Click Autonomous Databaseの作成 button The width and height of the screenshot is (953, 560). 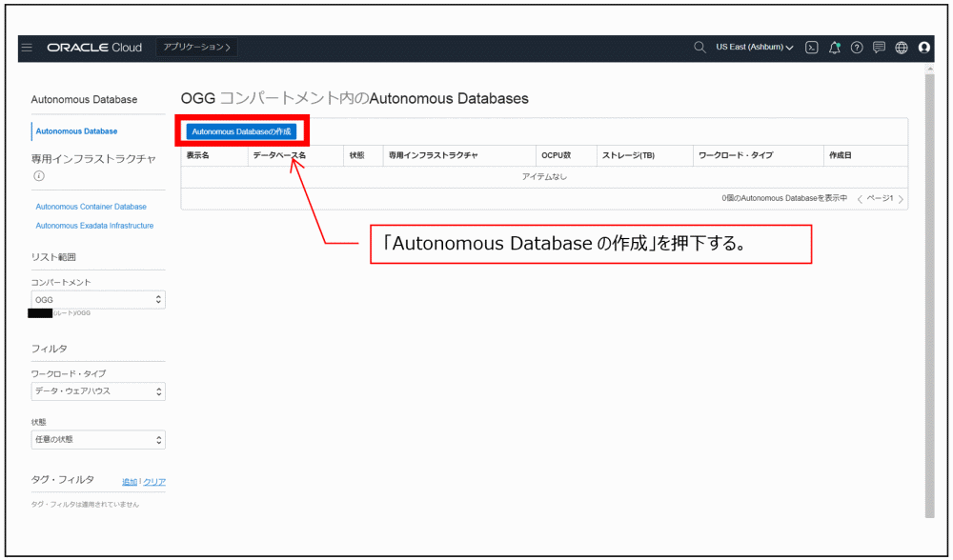(241, 131)
